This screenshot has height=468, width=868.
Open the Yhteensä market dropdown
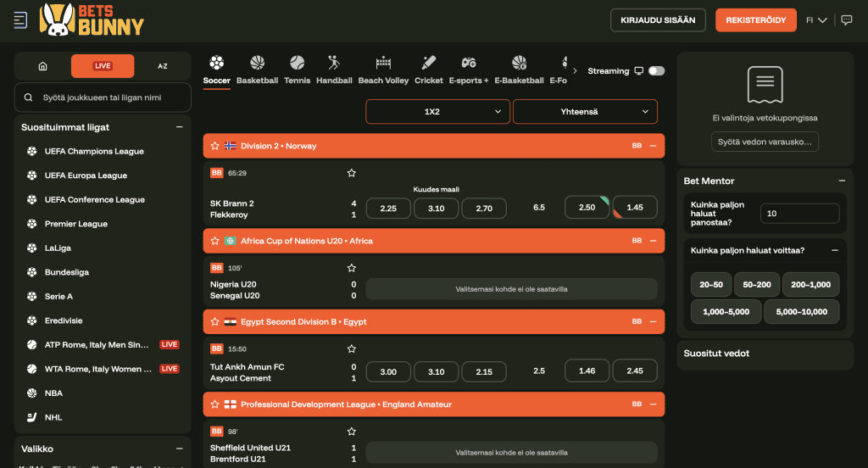tap(585, 111)
